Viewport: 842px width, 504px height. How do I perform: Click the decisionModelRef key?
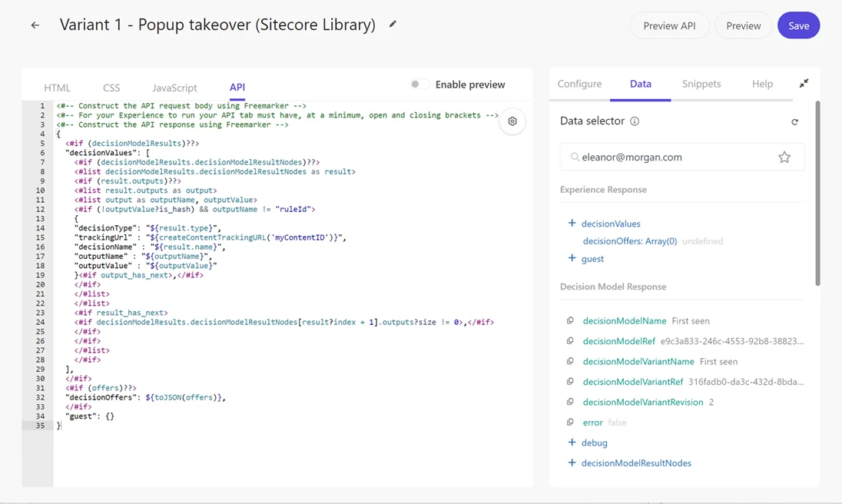tap(618, 341)
